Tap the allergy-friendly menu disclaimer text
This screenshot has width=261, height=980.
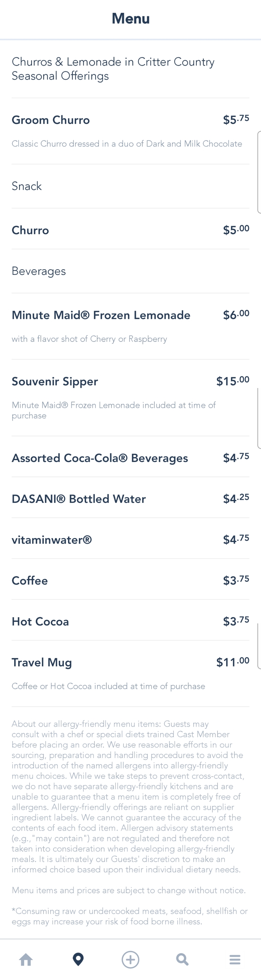pos(127,796)
